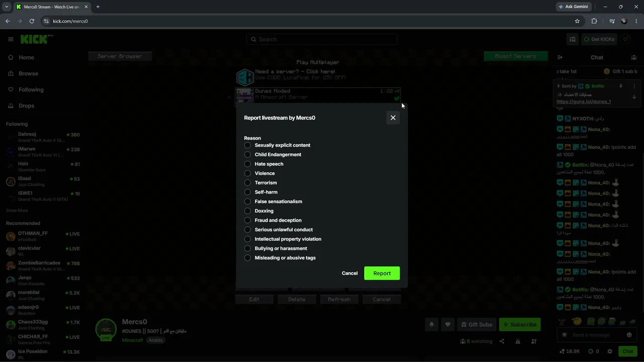
Task: Open the chat header icon at right
Action: click(x=634, y=57)
